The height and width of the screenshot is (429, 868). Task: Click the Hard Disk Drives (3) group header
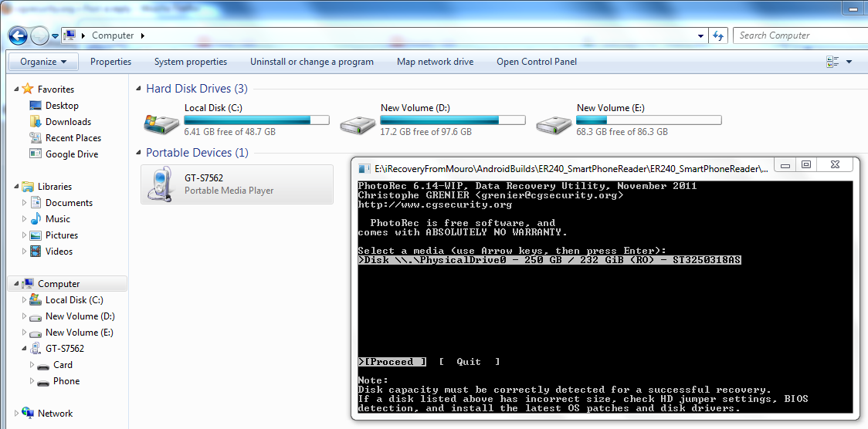pyautogui.click(x=197, y=89)
